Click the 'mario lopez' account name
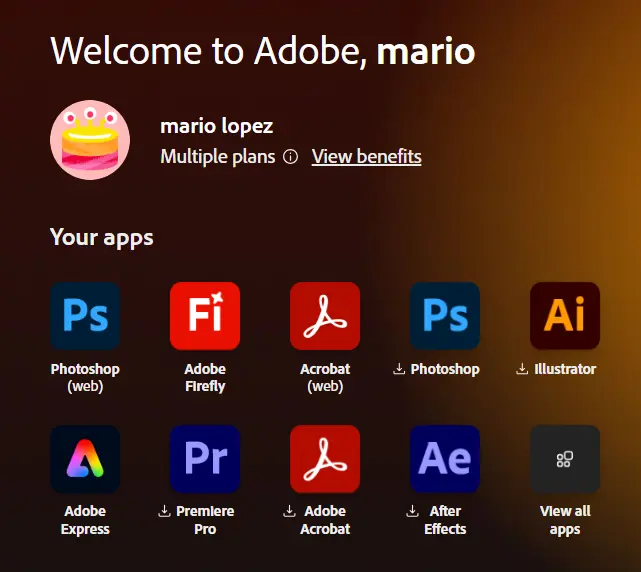641x572 pixels. point(216,126)
